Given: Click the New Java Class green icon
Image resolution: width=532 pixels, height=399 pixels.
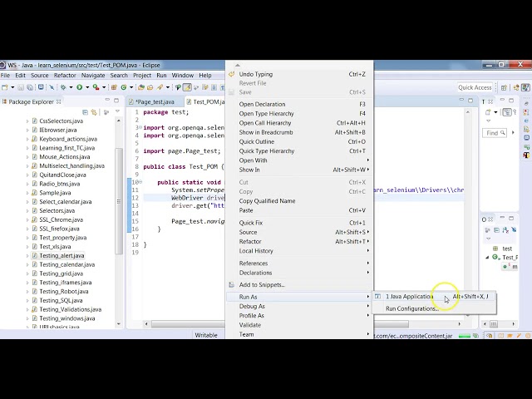Looking at the screenshot, I should pos(124,87).
